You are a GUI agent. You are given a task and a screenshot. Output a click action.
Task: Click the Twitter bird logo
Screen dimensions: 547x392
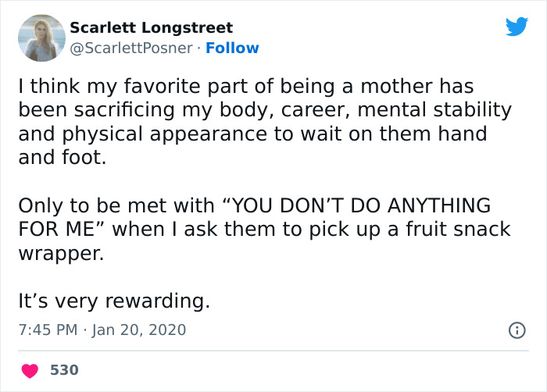(x=517, y=27)
